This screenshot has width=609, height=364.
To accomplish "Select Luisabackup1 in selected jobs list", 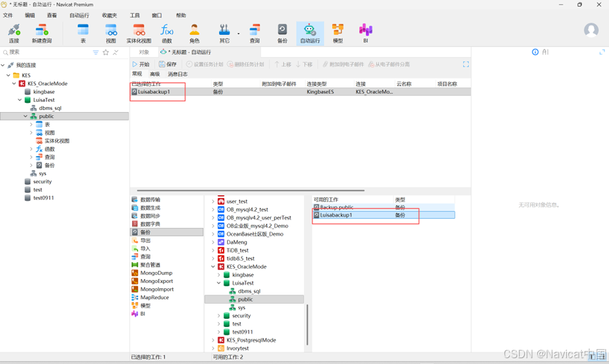I will coord(300,92).
